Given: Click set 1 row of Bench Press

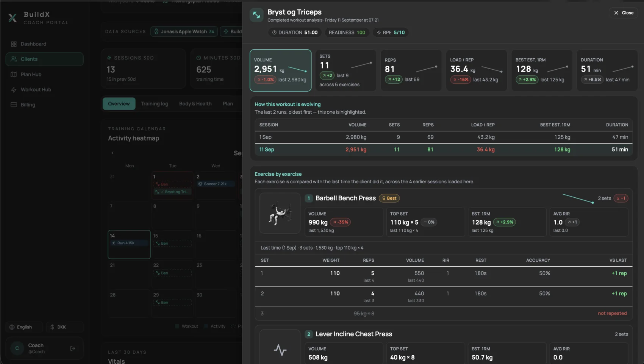Looking at the screenshot, I should [444, 277].
